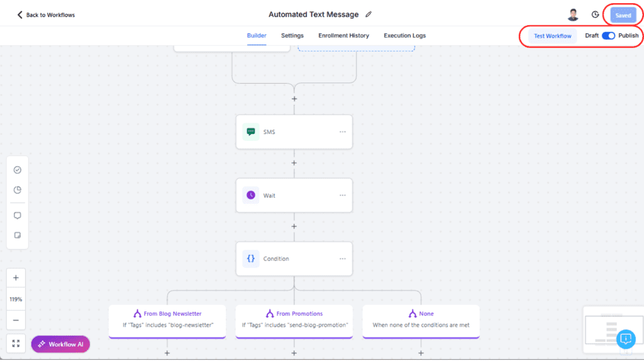This screenshot has height=363, width=644.
Task: Open the Wait step three-dot menu
Action: pyautogui.click(x=343, y=195)
